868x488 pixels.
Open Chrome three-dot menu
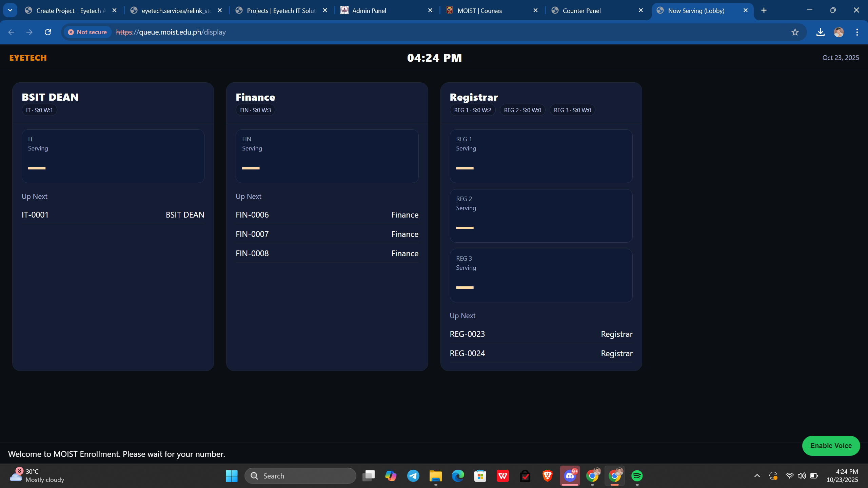click(x=857, y=32)
